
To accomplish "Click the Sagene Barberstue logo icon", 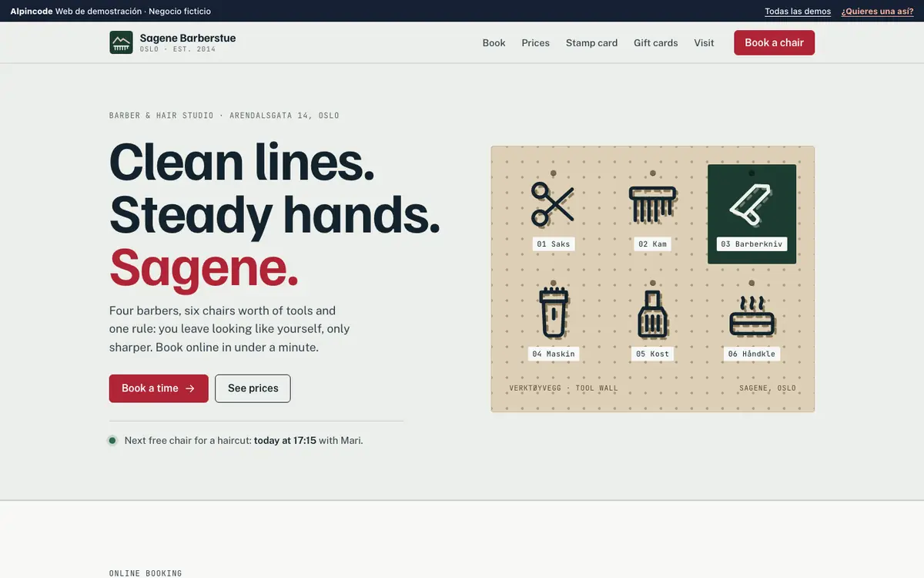I will 121,42.
